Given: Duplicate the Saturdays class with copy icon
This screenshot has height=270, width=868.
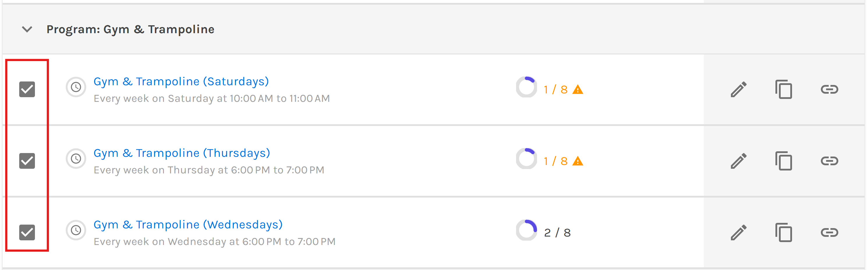Looking at the screenshot, I should coord(783,89).
